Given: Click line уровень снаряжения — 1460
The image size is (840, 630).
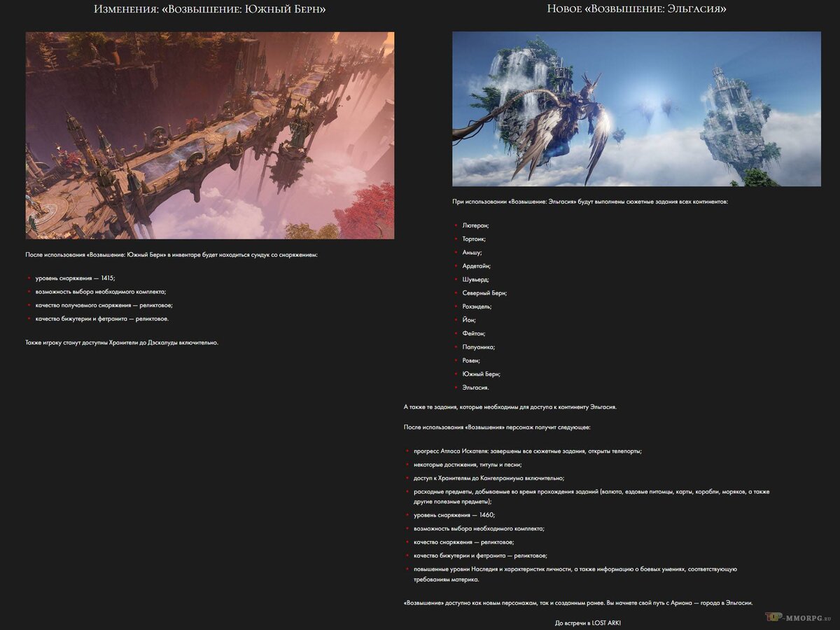Looking at the screenshot, I should click(454, 514).
